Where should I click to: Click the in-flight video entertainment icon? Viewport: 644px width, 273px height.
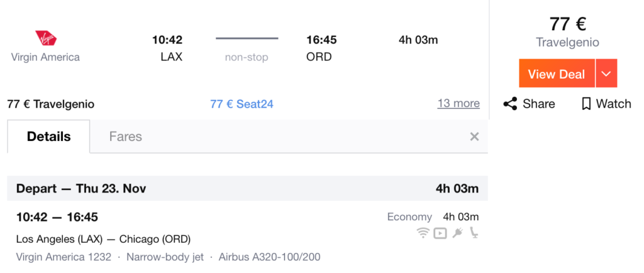pyautogui.click(x=440, y=233)
